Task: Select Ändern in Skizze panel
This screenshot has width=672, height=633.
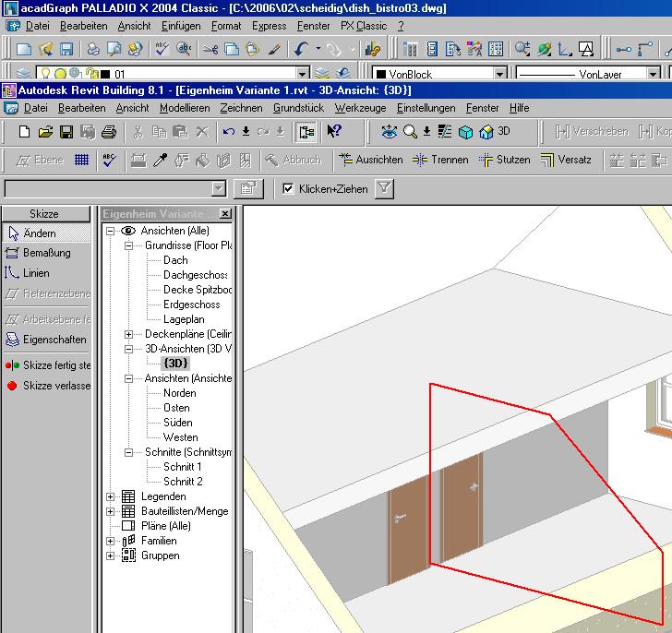Action: (x=47, y=233)
